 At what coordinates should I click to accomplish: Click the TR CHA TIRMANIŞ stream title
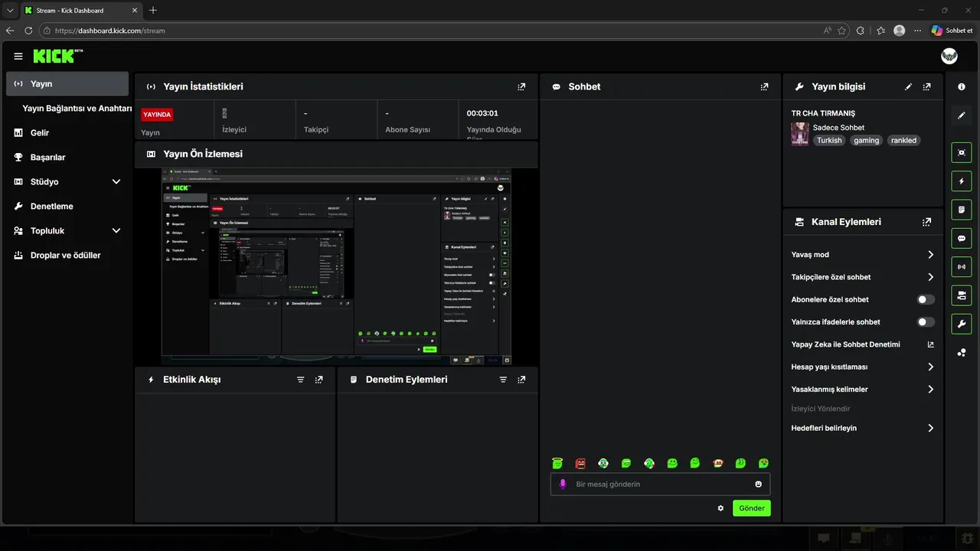tap(823, 113)
